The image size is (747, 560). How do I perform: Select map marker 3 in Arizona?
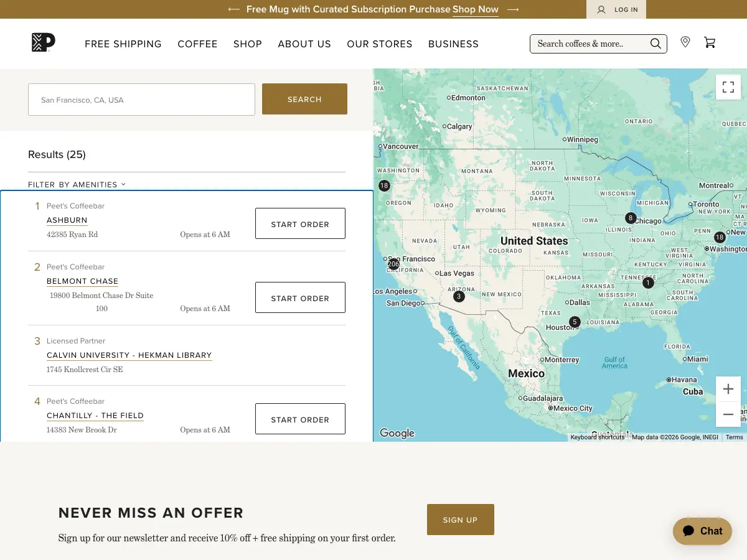point(459,296)
